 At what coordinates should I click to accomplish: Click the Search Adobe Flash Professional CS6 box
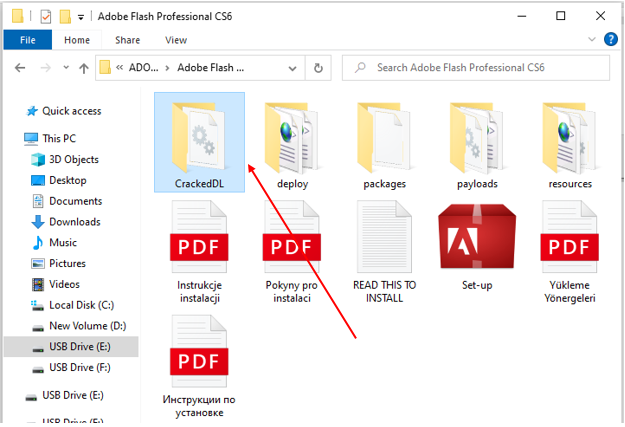[476, 68]
